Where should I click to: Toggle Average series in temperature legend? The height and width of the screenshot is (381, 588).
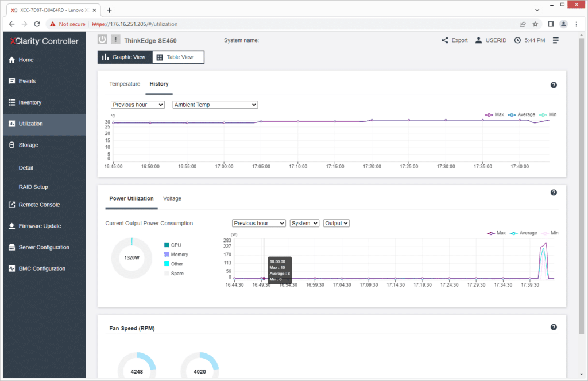tap(521, 114)
